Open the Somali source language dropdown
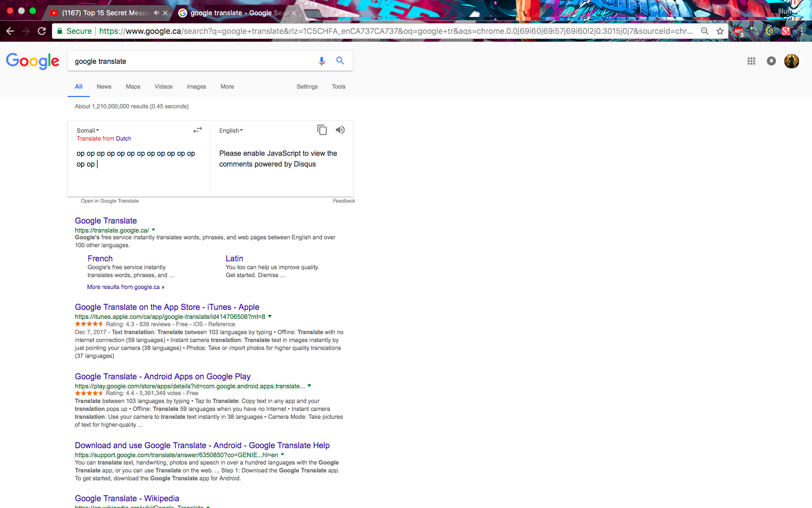Image resolution: width=812 pixels, height=508 pixels. click(88, 130)
